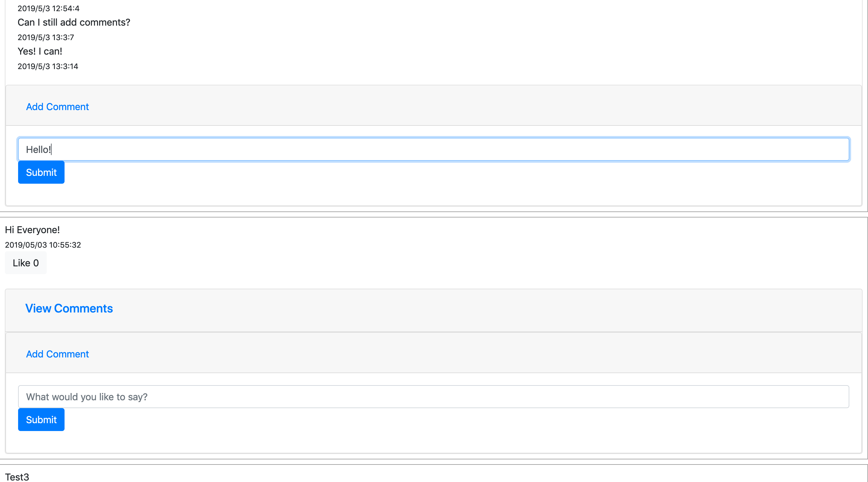Like the Hi Everyone! post
Viewport: 868px width, 482px height.
click(26, 263)
